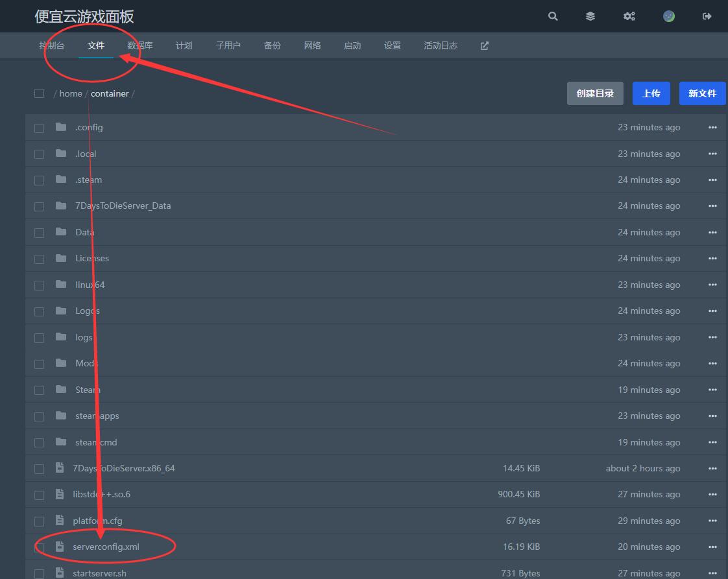This screenshot has width=728, height=579.
Task: Click folder icon of 7DaysToDieServer_Data
Action: [x=61, y=205]
